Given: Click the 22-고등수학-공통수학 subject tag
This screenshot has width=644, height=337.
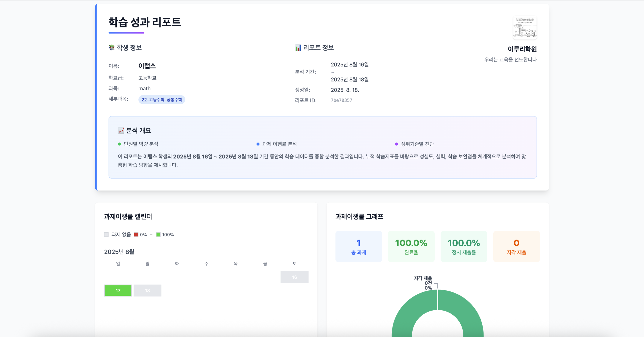Looking at the screenshot, I should coord(162,100).
